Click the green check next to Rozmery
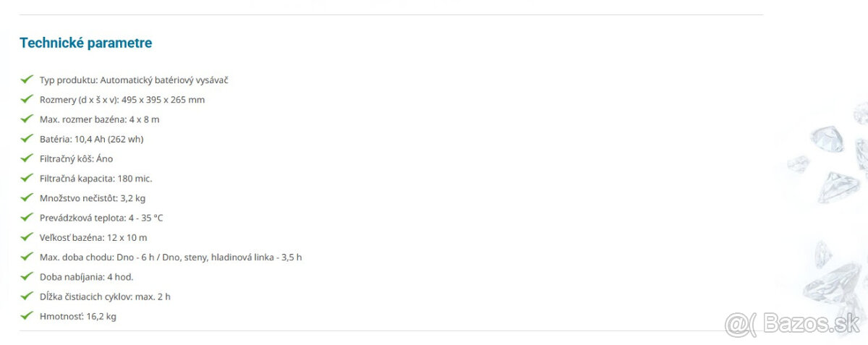Screen dimensions: 868x345 (x=27, y=99)
